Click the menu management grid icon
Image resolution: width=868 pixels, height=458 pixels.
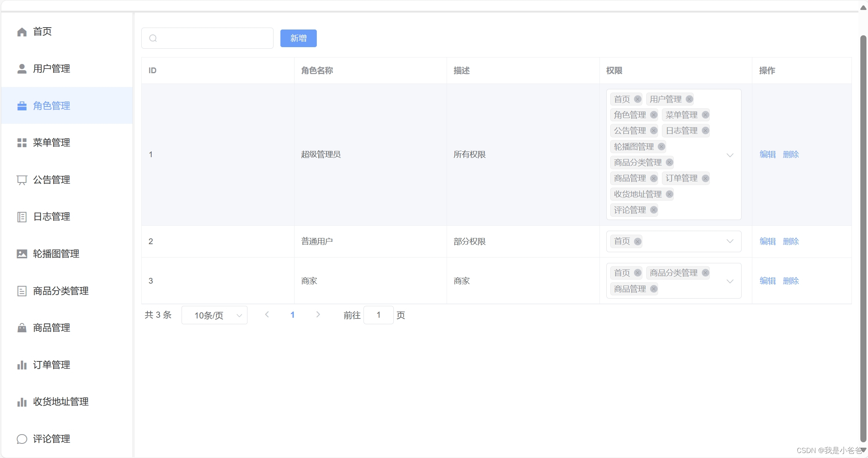coord(22,143)
